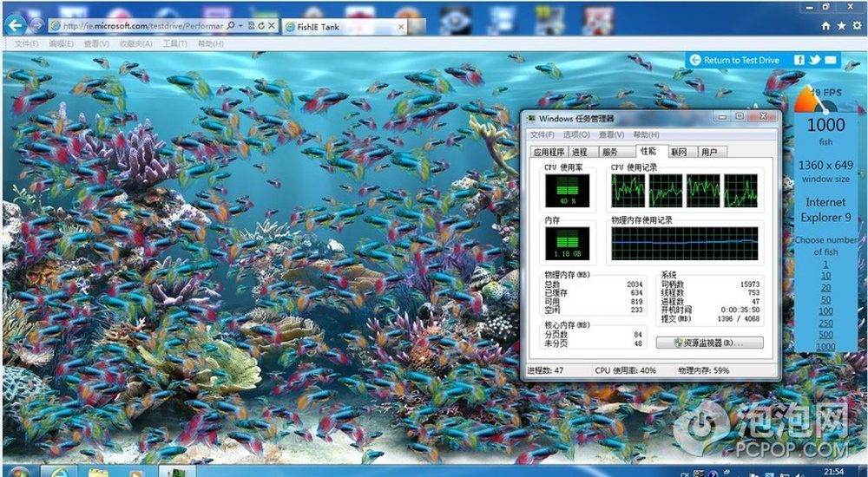Click the compatibility view icon in address bar

(252, 25)
